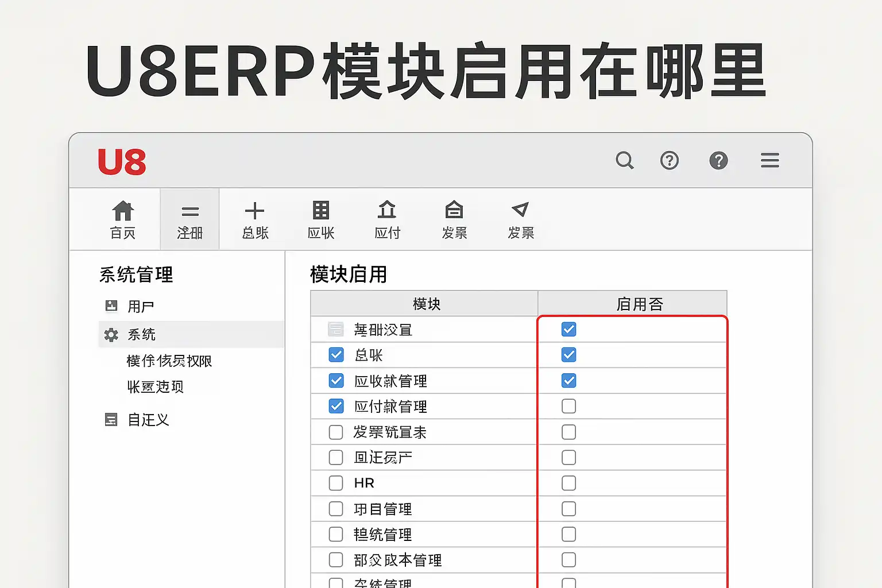Click the 应付款管理 module name
The height and width of the screenshot is (588, 882).
[x=390, y=407]
